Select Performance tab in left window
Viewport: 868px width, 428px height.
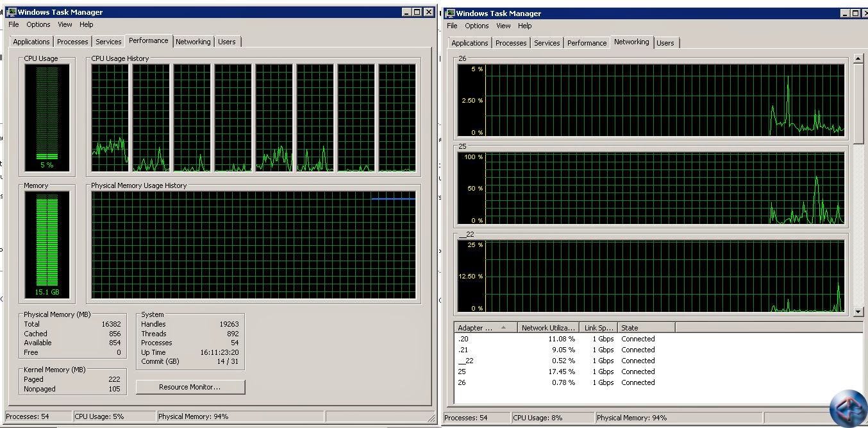pyautogui.click(x=149, y=40)
